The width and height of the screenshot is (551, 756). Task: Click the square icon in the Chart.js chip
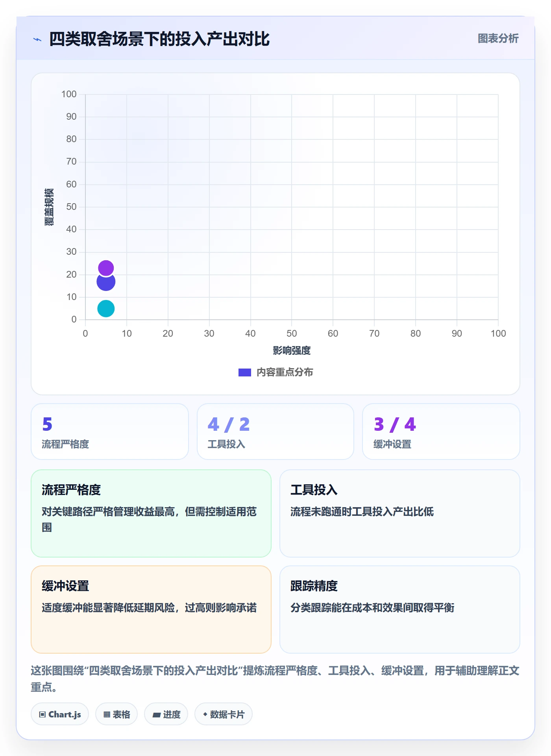coord(43,715)
